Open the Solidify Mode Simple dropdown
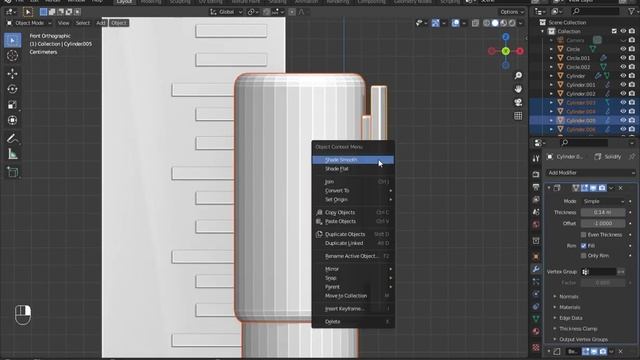 603,202
